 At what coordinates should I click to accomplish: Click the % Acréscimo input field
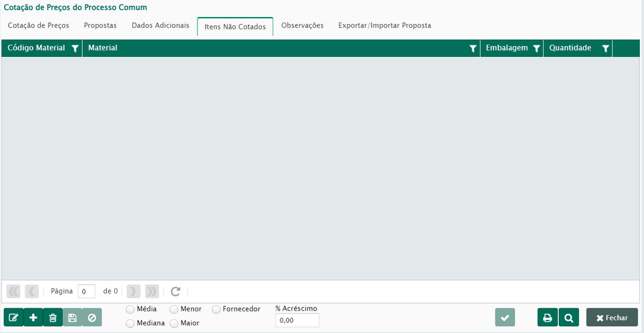pos(297,321)
